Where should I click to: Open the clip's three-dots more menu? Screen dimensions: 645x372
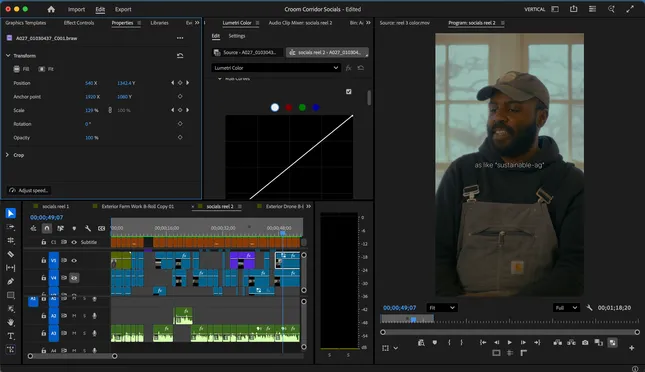(180, 38)
